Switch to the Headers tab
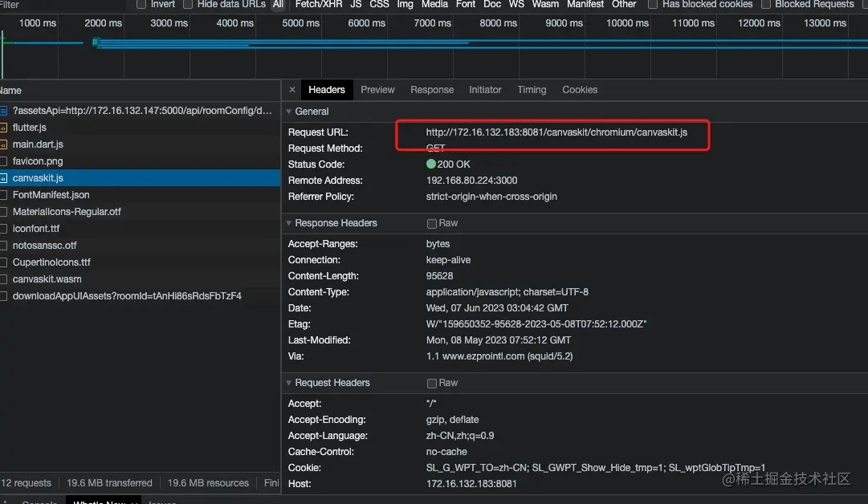868x504 pixels. click(x=327, y=90)
